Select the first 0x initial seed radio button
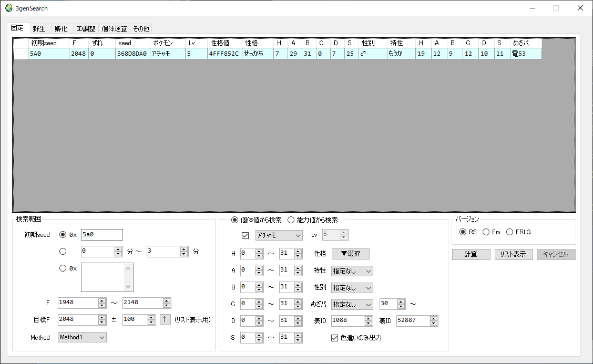Viewport: 593px width, 364px height. [63, 235]
